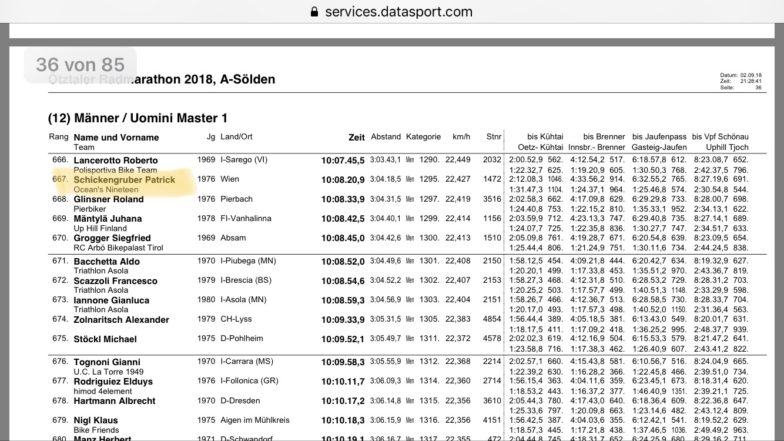Select heading 'Männer / Uomini Master 1'
The width and height of the screenshot is (784, 441).
pos(150,118)
